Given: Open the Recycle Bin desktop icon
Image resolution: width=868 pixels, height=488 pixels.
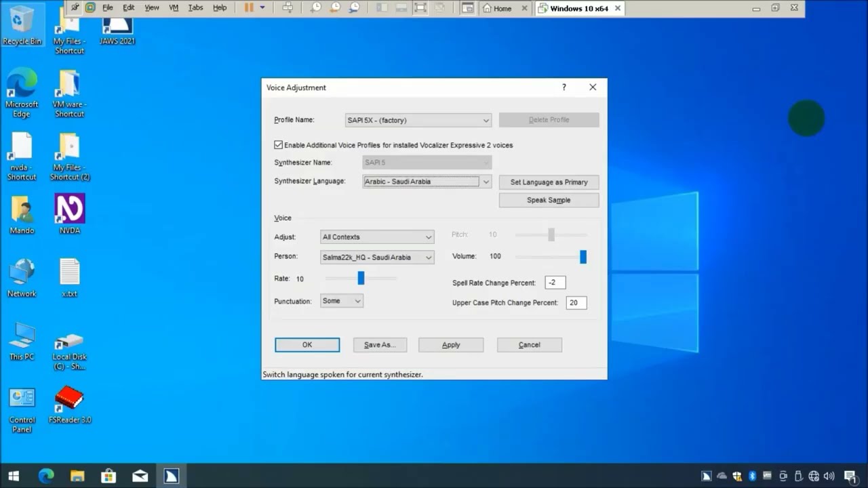Looking at the screenshot, I should point(22,24).
